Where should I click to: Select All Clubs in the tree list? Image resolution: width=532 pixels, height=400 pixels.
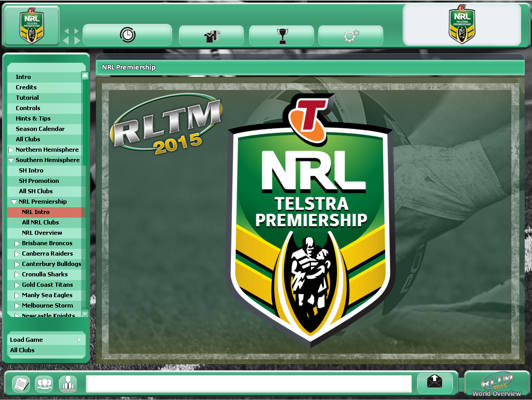click(x=44, y=139)
